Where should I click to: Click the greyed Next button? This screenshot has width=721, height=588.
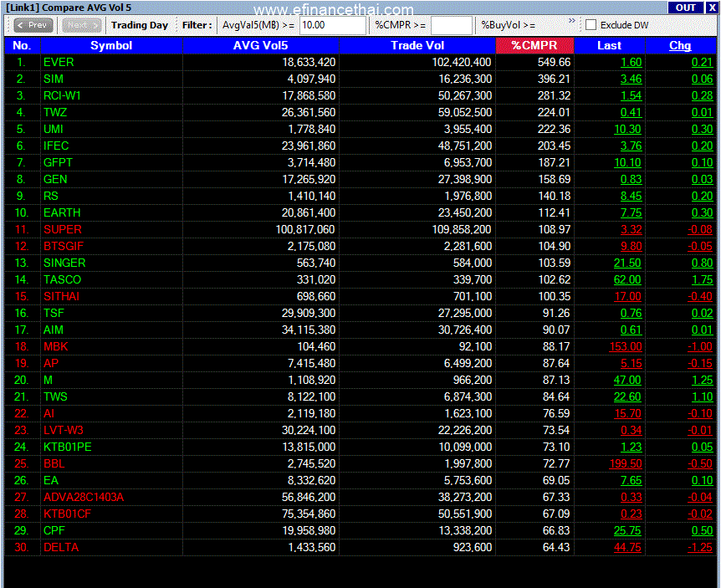pos(82,25)
